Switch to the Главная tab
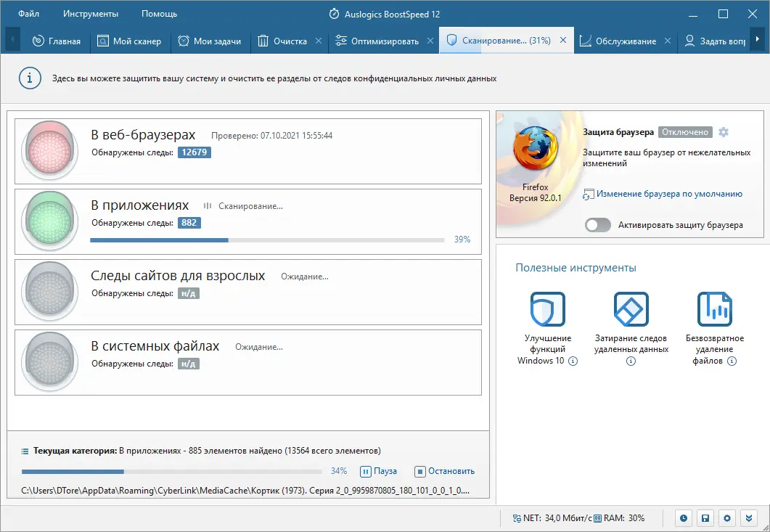 56,41
